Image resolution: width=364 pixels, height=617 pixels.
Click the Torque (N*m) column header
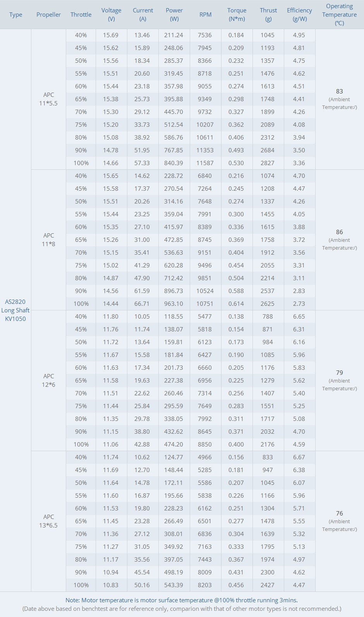point(237,14)
